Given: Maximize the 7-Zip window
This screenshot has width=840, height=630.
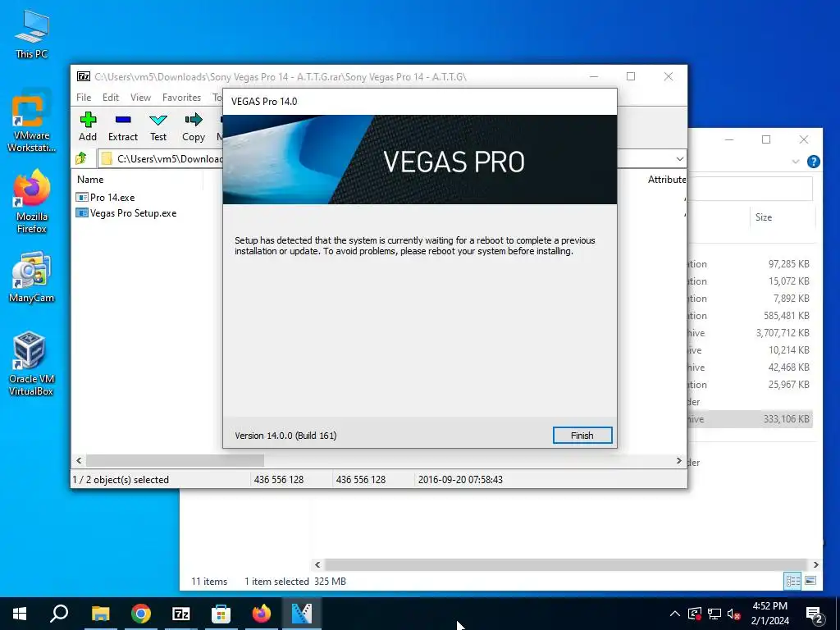Looking at the screenshot, I should (x=631, y=76).
